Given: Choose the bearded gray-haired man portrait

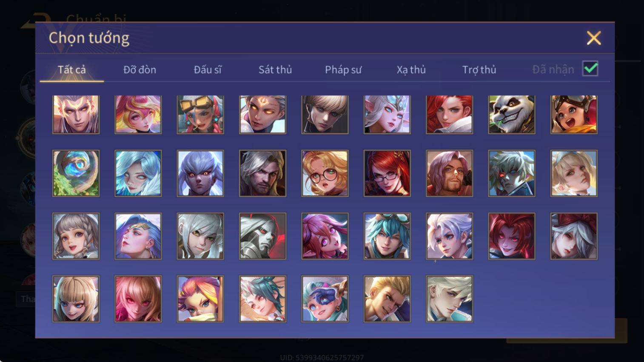Looking at the screenshot, I should point(262,173).
